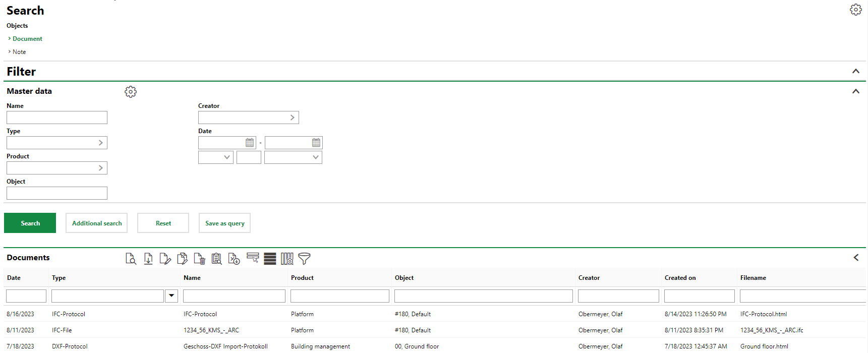
Task: Click the Filename column filter box
Action: (x=803, y=296)
